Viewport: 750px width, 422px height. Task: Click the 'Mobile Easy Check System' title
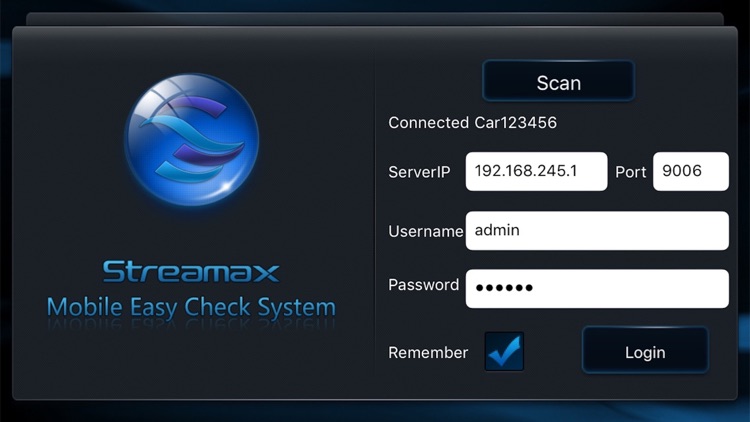pyautogui.click(x=191, y=307)
